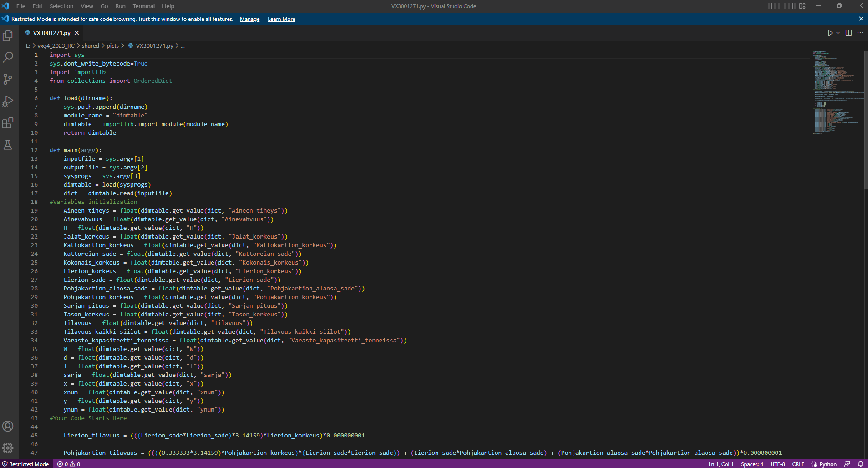
Task: Run the Python file with play button
Action: pos(830,33)
